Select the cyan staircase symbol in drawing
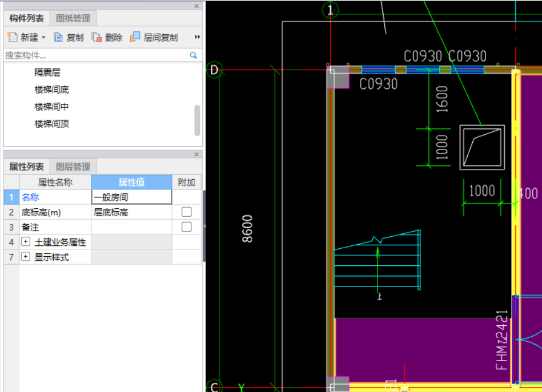542x392 pixels. coord(378,260)
